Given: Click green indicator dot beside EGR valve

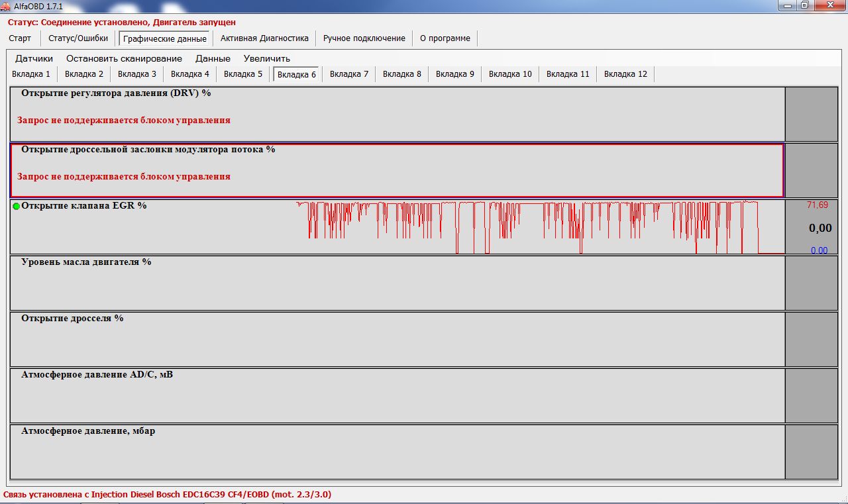Looking at the screenshot, I should (x=17, y=207).
